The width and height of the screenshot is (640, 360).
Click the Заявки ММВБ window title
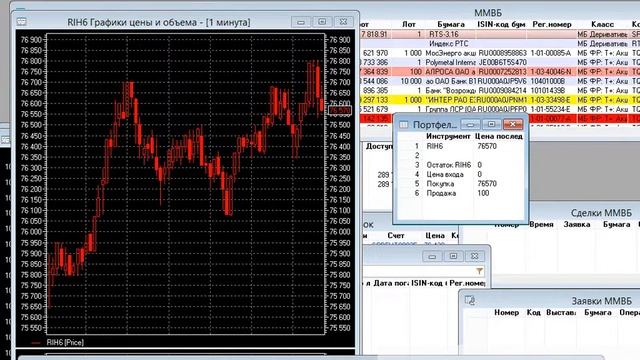pyautogui.click(x=601, y=301)
